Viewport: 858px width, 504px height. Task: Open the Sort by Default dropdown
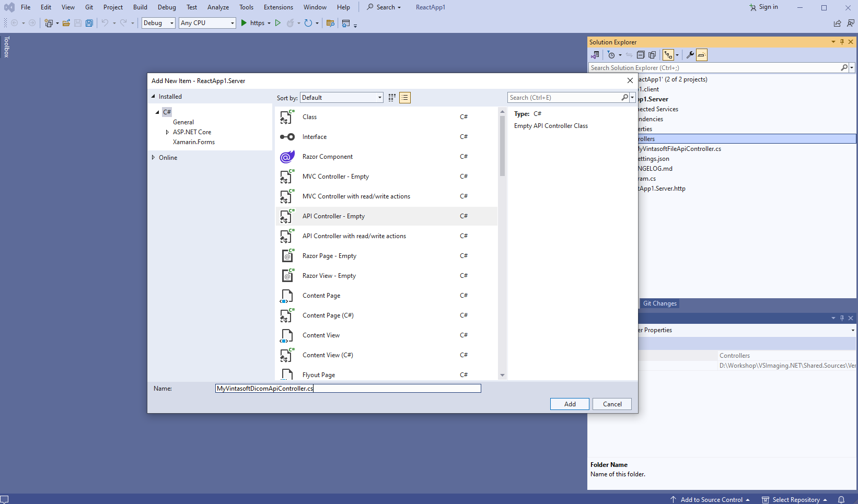[x=342, y=98]
